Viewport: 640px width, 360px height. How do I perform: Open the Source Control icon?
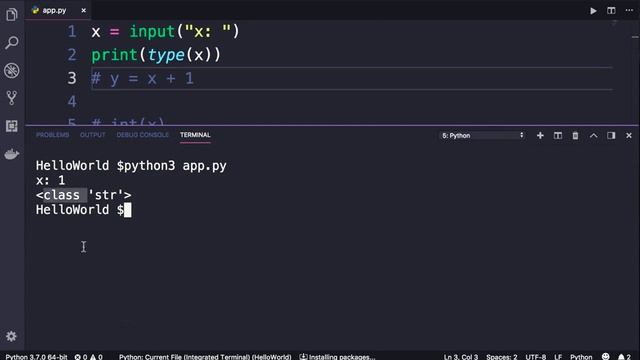(x=11, y=98)
